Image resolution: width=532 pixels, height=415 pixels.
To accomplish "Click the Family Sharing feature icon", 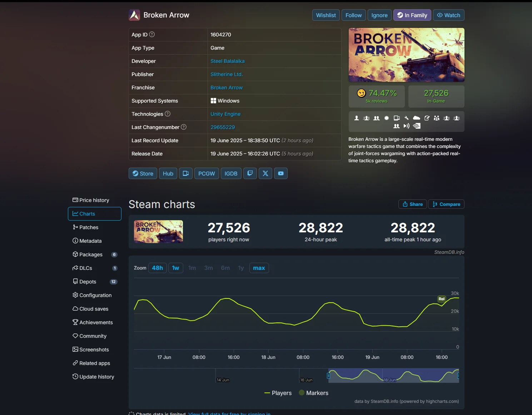I will (437, 118).
